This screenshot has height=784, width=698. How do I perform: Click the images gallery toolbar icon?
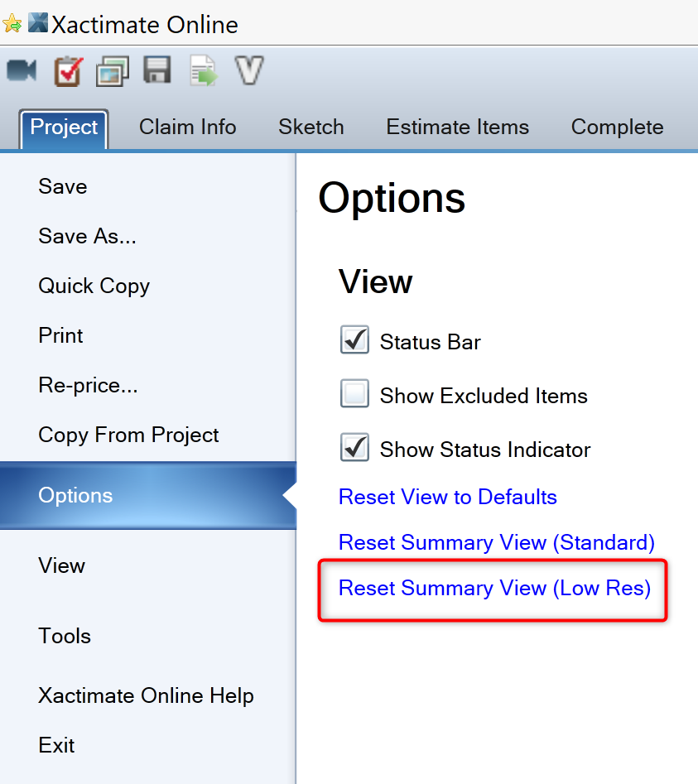(x=113, y=71)
